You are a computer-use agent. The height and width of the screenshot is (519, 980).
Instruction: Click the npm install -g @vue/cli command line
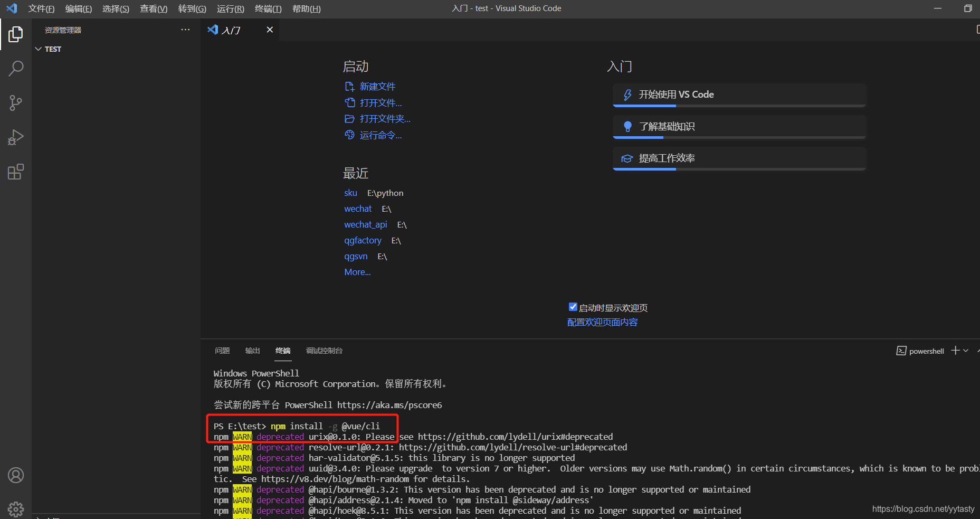325,426
